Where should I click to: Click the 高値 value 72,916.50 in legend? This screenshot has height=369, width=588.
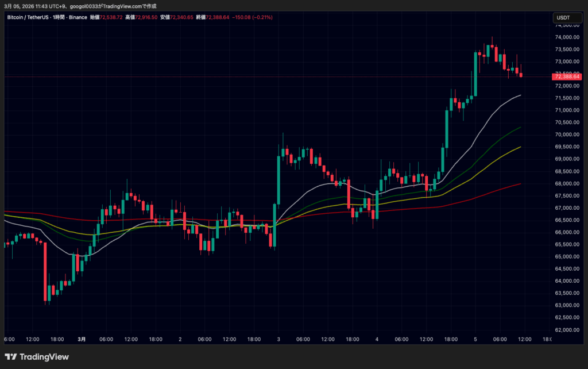pyautogui.click(x=146, y=17)
